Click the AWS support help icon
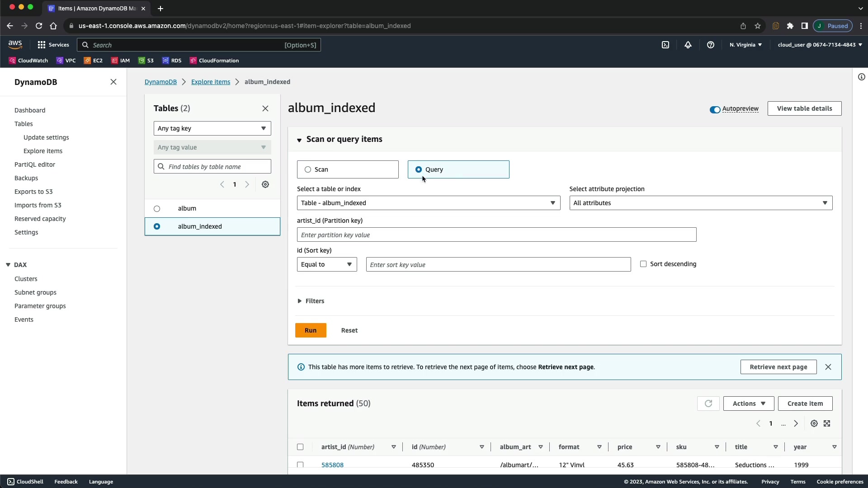 coord(711,45)
